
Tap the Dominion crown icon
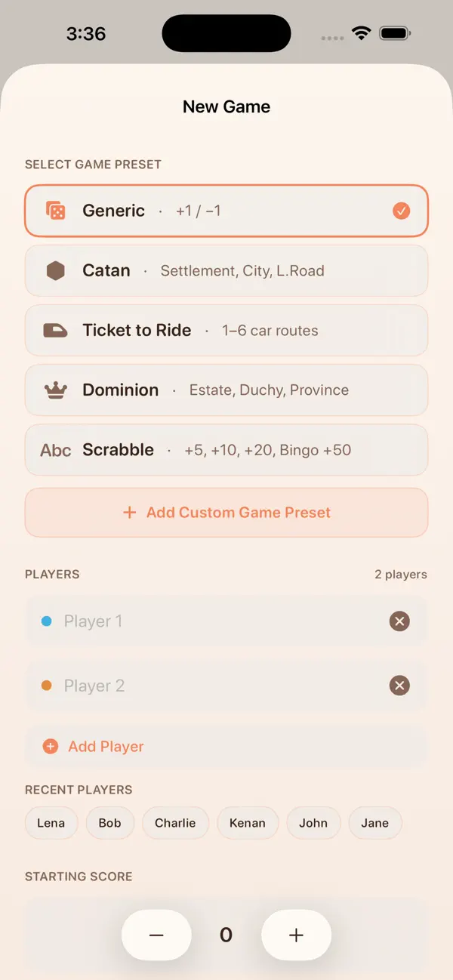55,390
